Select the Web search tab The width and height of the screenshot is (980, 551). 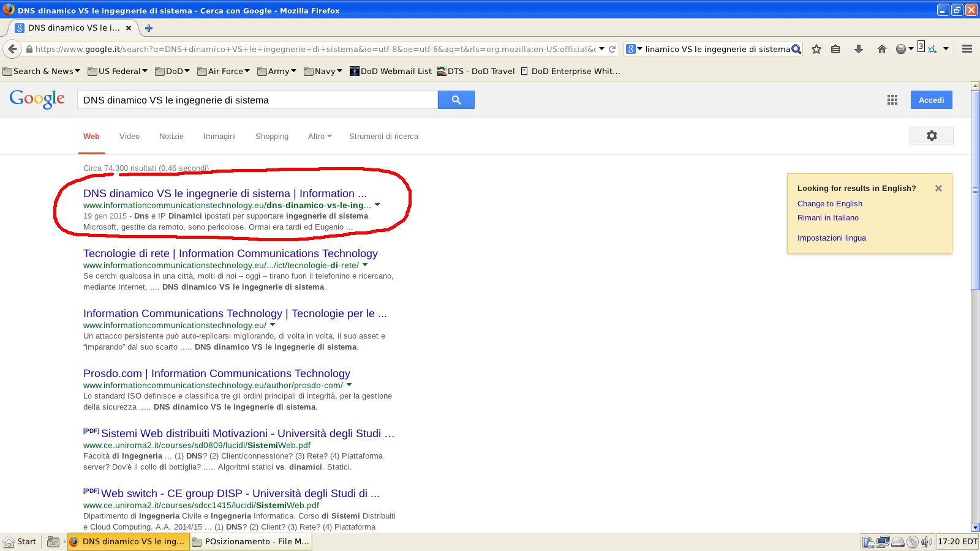tap(91, 136)
